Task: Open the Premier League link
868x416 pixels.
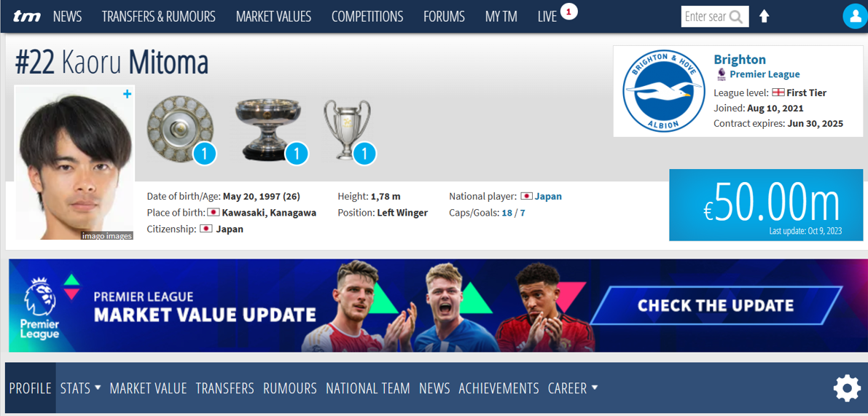Action: [x=765, y=74]
